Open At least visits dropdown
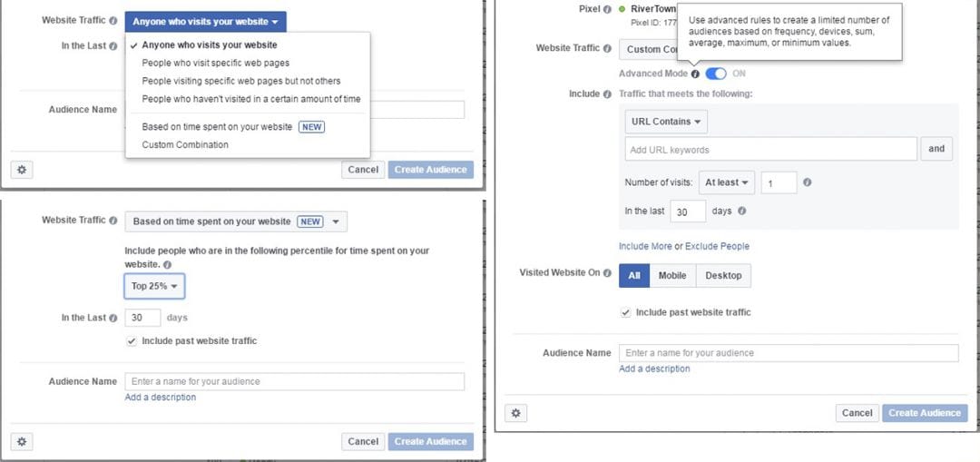This screenshot has width=980, height=462. coord(727,182)
